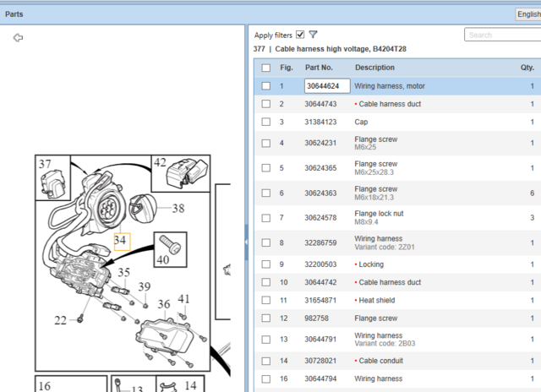Viewport: 541px width, 392px height.
Task: Collapse the diagram panel via splitter handle
Action: pos(246,242)
